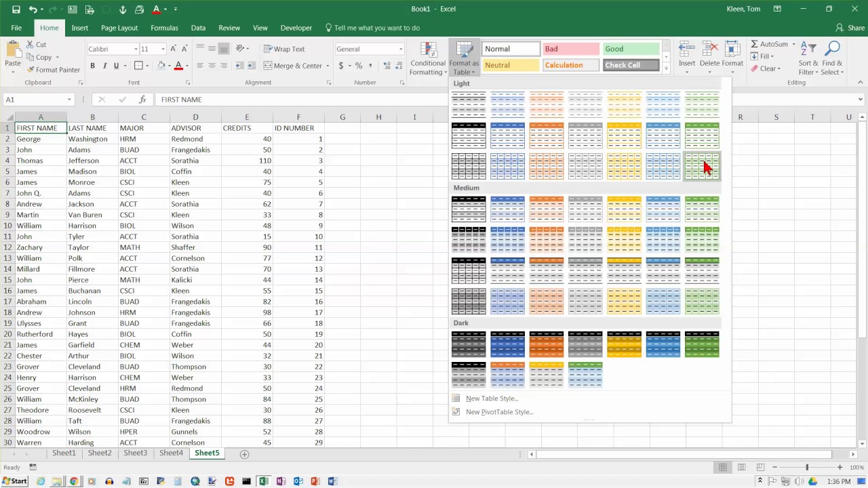This screenshot has width=868, height=488.
Task: Toggle Bold formatting
Action: 93,66
